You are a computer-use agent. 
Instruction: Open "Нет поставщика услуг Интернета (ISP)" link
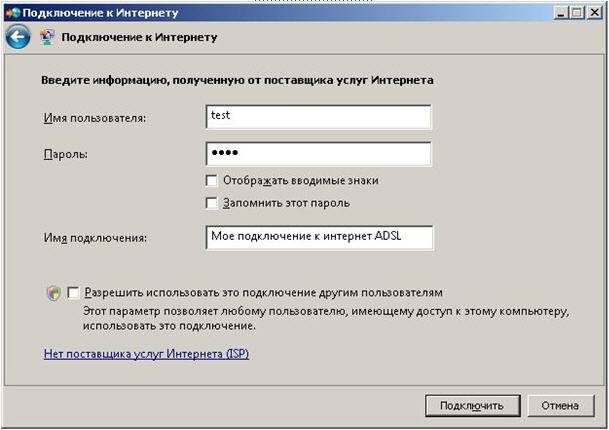point(146,354)
